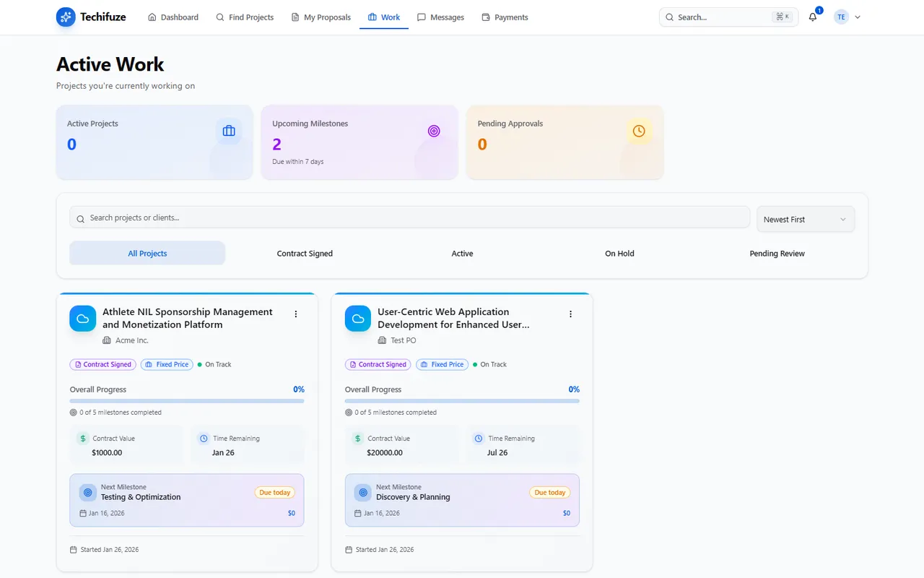
Task: Click the dollar icon beside $20000.00 contract value
Action: [358, 439]
